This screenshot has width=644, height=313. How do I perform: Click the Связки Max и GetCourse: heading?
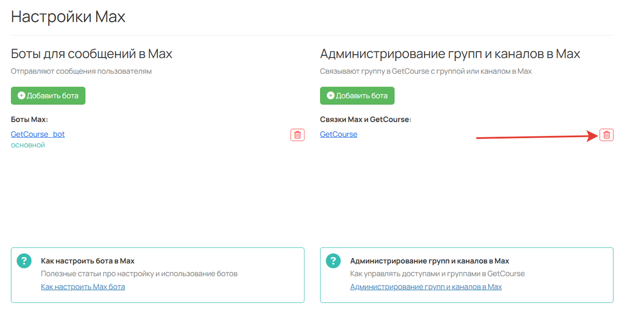[x=366, y=119]
